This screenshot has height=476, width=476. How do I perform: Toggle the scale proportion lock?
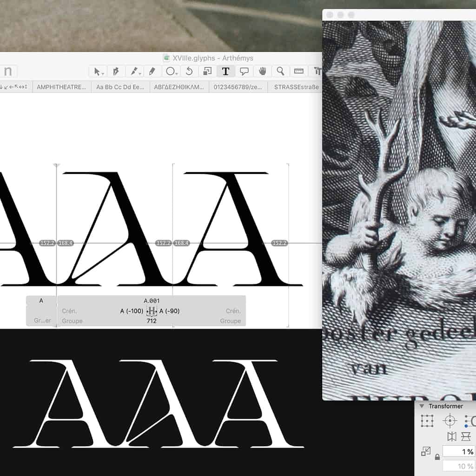437,457
